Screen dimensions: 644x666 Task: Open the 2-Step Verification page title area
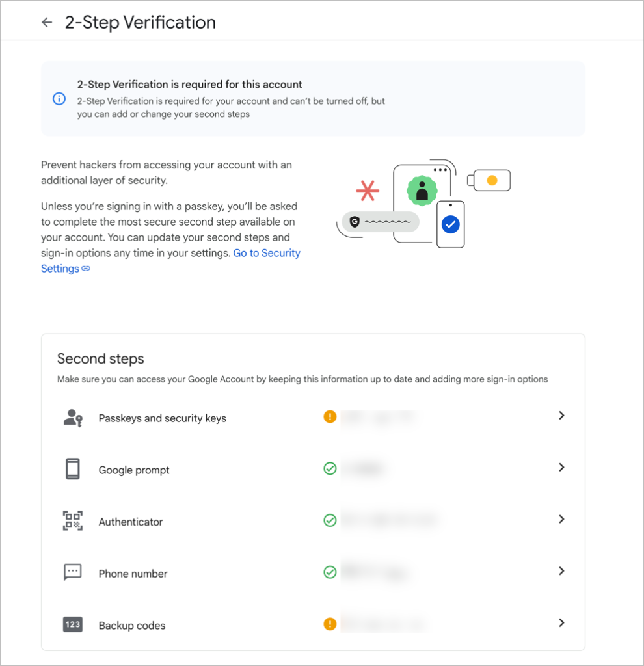point(139,21)
